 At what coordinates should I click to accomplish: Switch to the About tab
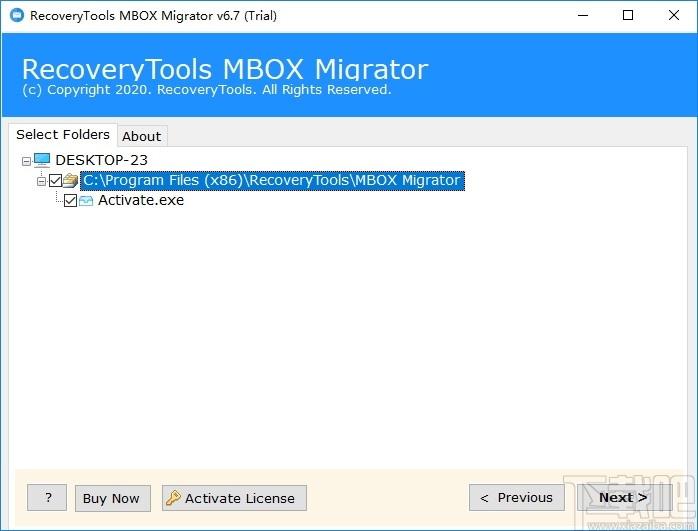click(x=142, y=136)
